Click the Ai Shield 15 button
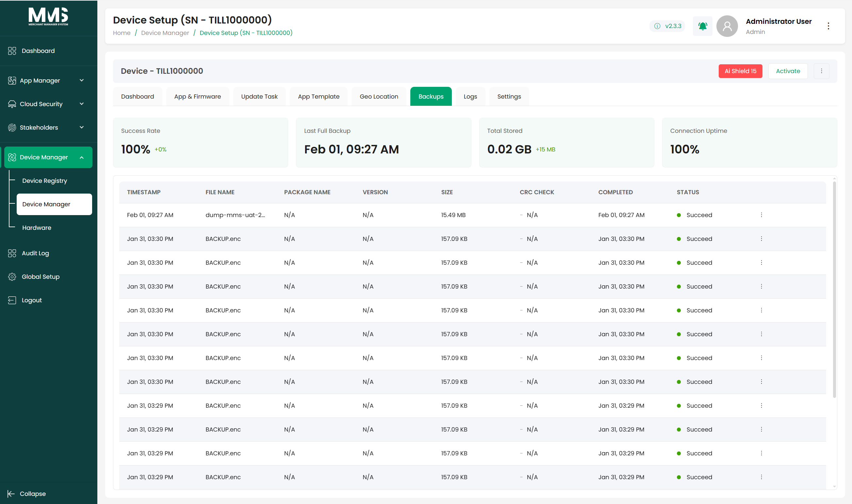This screenshot has height=504, width=852. point(740,71)
